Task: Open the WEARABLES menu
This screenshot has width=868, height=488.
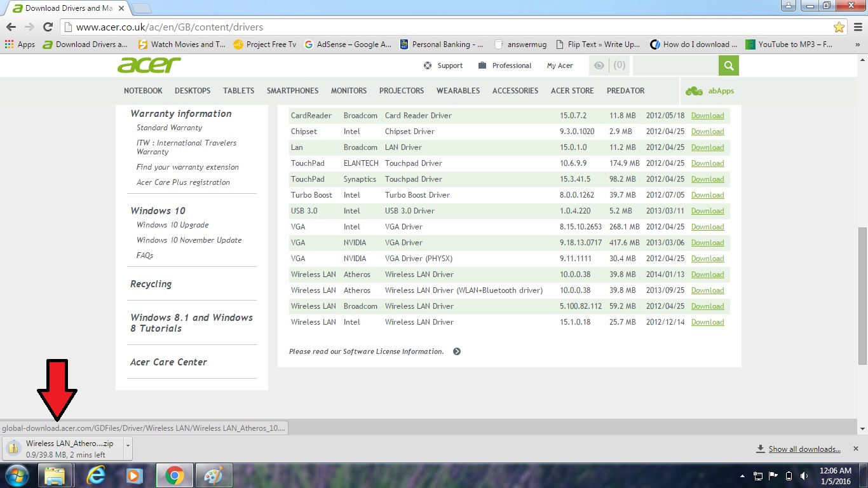Action: click(458, 91)
